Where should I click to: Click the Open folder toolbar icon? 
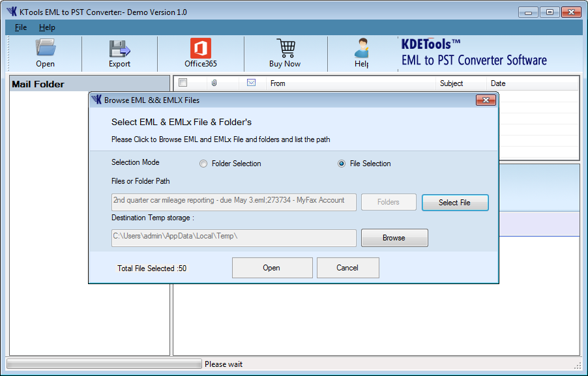click(45, 48)
